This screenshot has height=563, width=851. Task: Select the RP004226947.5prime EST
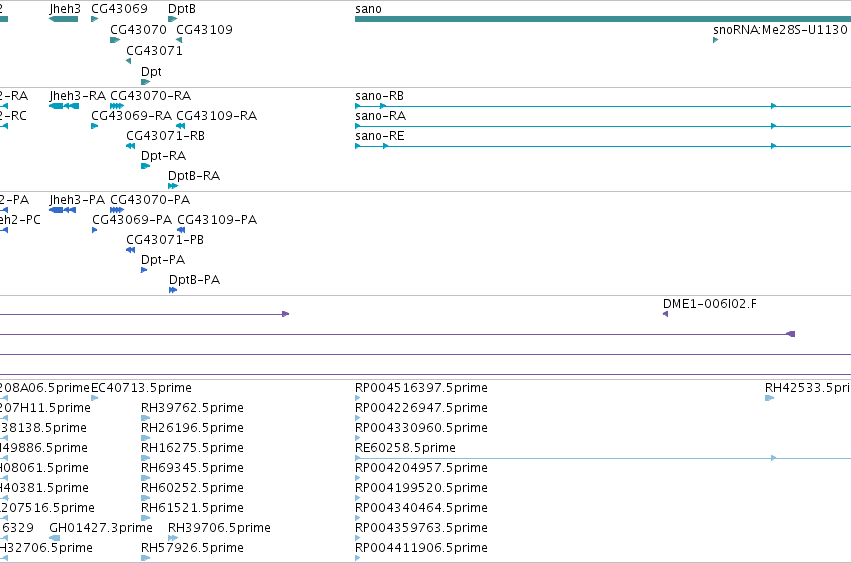(358, 418)
